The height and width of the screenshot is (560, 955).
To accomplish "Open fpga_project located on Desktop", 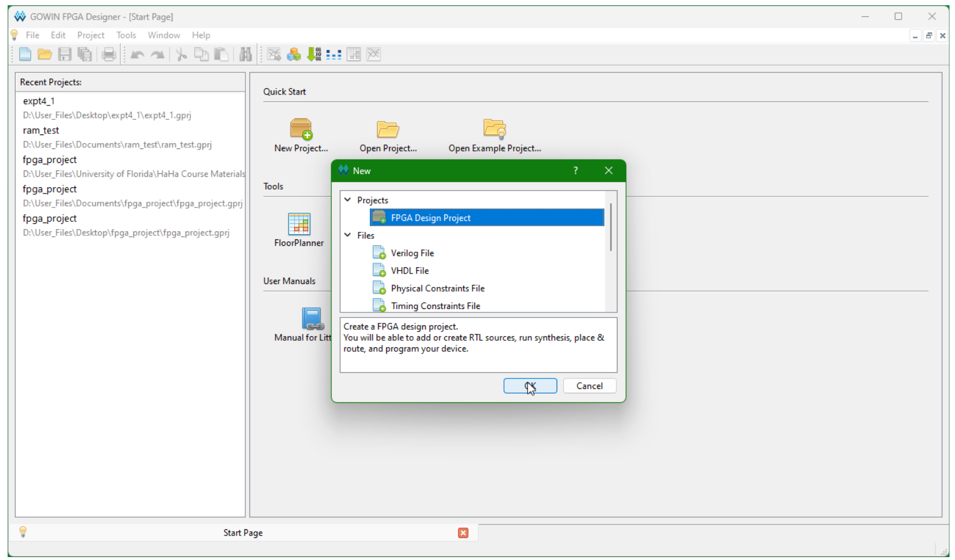I will [130, 226].
